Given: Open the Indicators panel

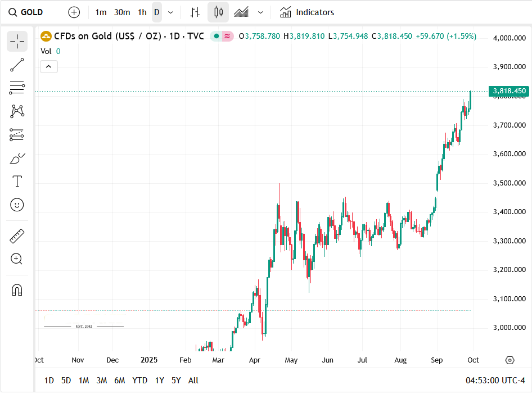Looking at the screenshot, I should 307,12.
